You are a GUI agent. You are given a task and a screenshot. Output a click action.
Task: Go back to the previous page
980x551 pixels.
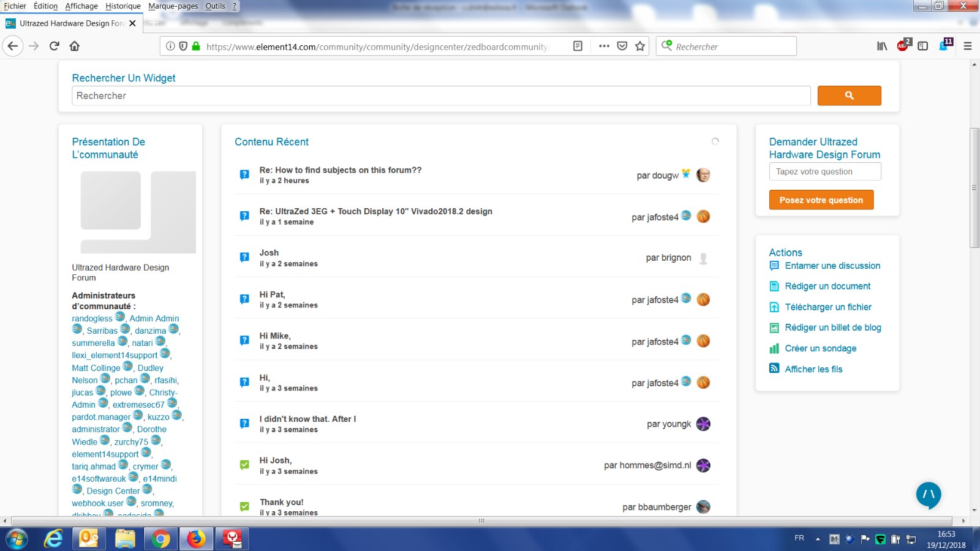[13, 46]
